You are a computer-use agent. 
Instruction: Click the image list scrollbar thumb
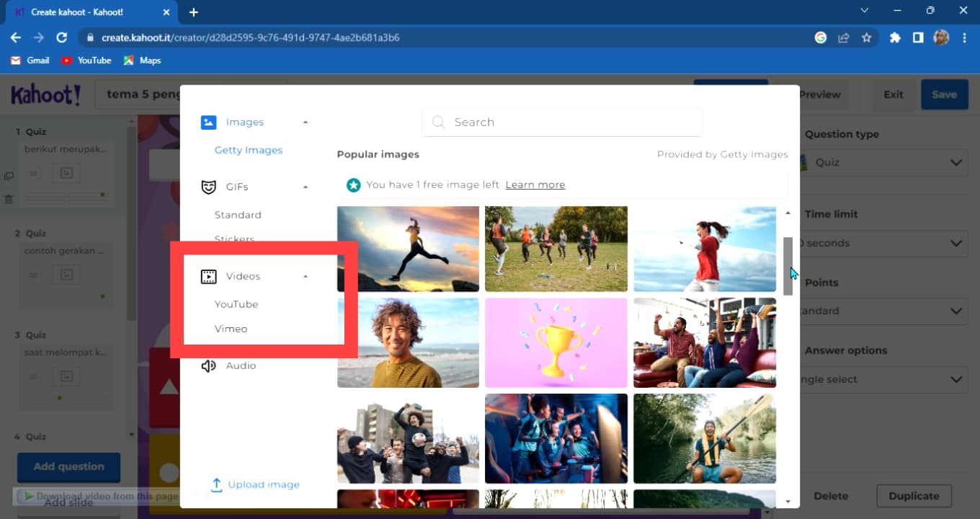click(x=788, y=265)
